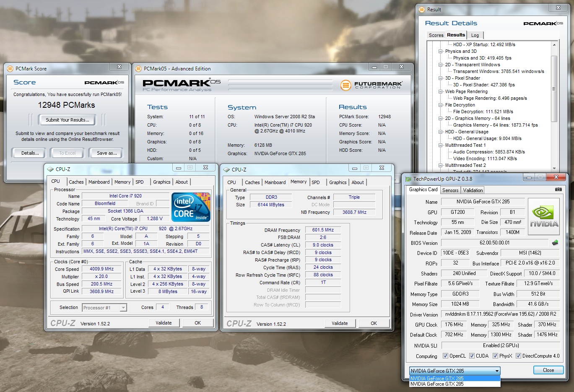This screenshot has height=392, width=574.
Task: Collapse the 2D - Transparent Windows node
Action: 441,65
